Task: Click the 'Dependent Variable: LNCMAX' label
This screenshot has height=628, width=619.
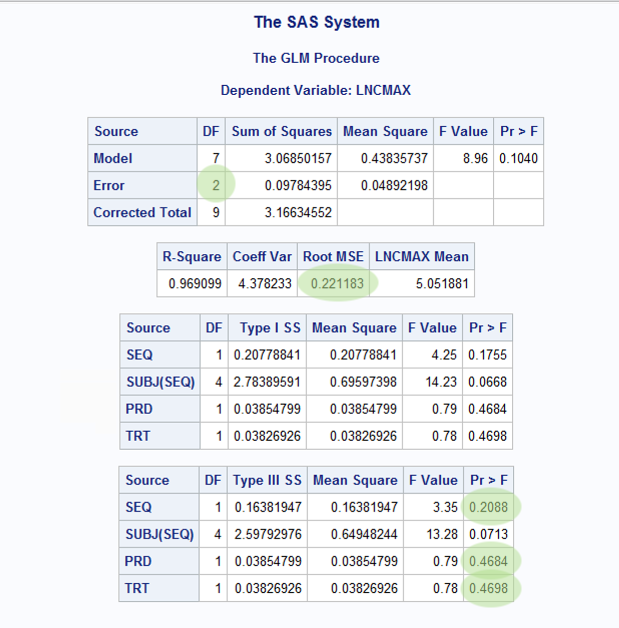Action: (x=316, y=90)
